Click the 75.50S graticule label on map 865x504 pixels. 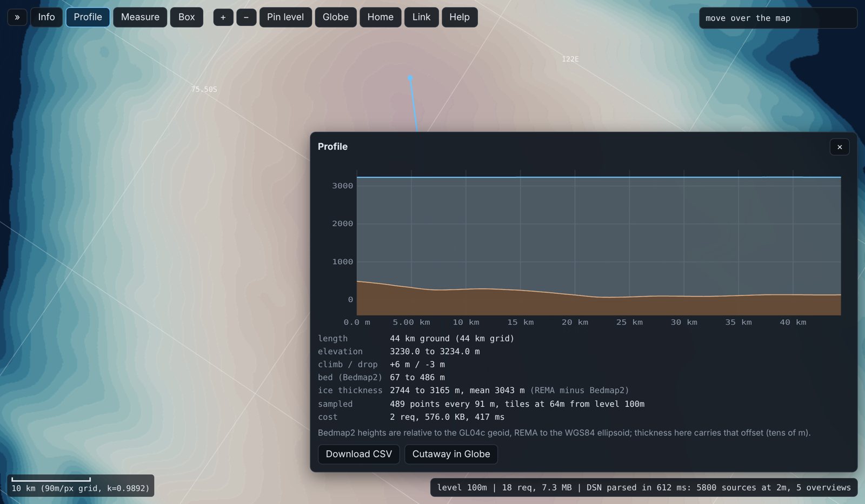(204, 90)
